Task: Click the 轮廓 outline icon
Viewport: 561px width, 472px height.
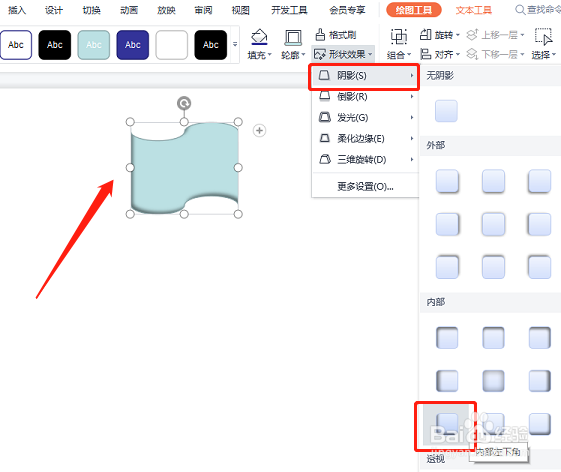Action: tap(293, 37)
